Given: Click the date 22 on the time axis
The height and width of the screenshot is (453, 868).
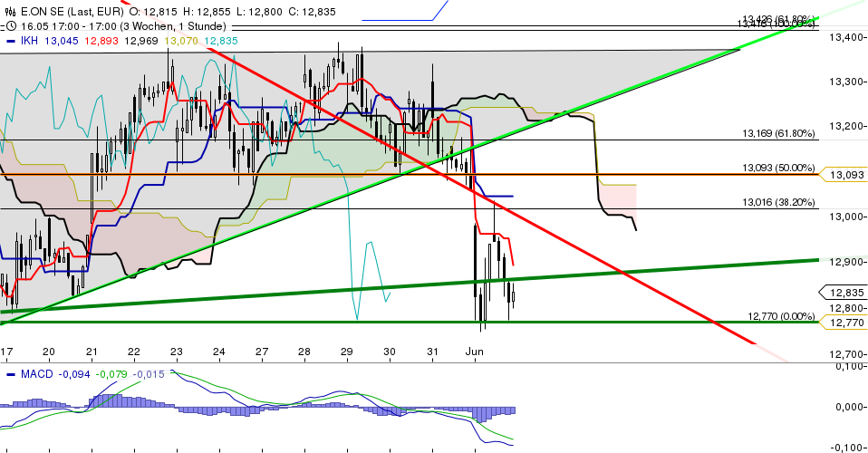Looking at the screenshot, I should click(x=134, y=352).
